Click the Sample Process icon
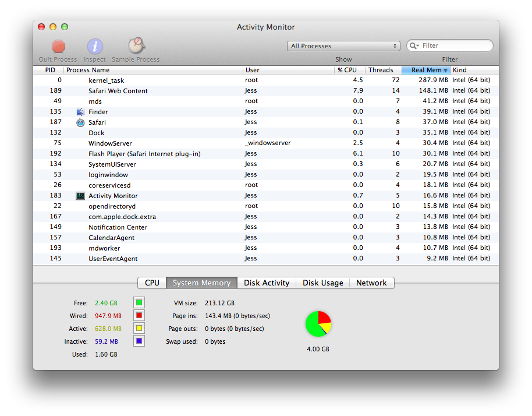The width and height of the screenshot is (532, 416). pos(136,45)
